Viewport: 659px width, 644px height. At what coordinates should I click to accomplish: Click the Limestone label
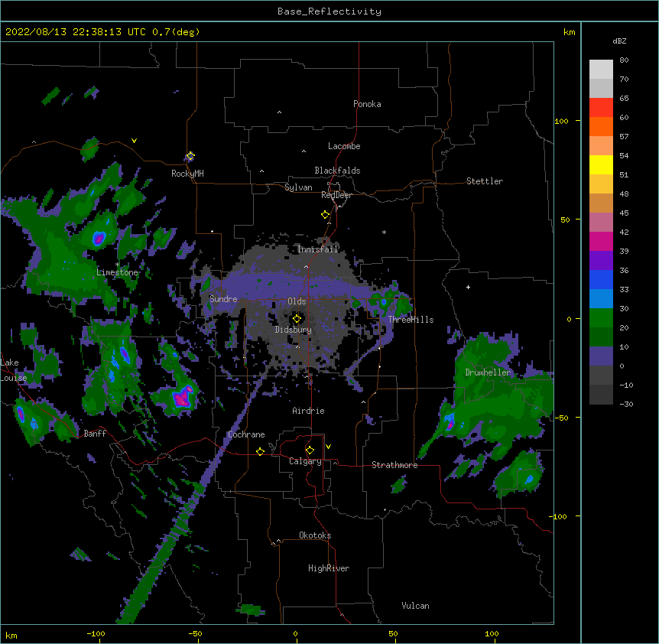click(x=117, y=272)
